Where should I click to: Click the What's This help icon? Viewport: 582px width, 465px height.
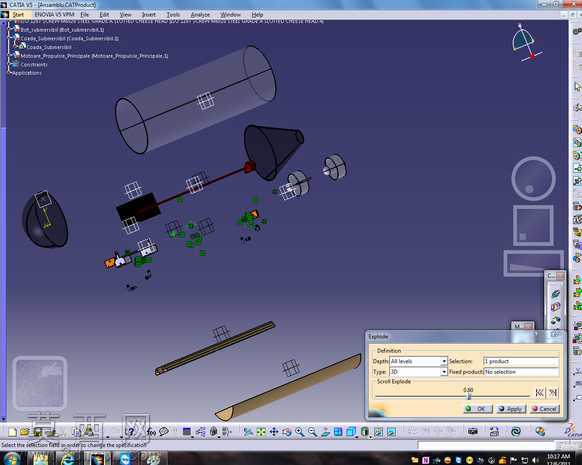pyautogui.click(x=130, y=432)
